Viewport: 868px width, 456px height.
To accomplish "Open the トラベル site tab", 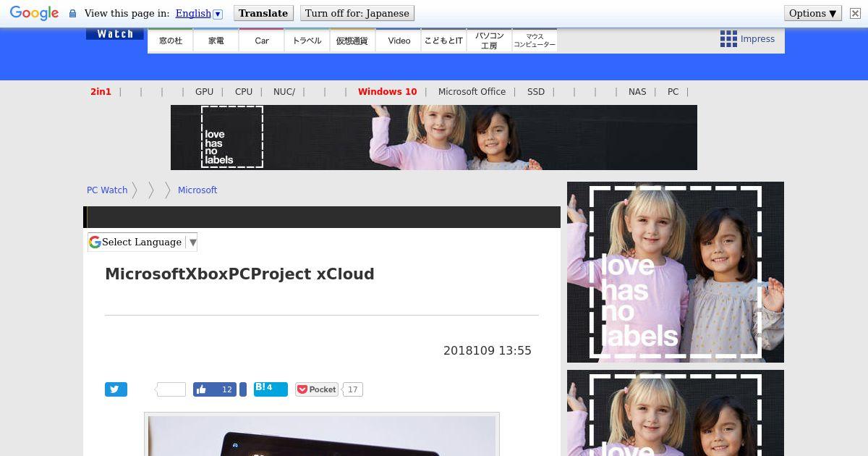I will pos(307,41).
